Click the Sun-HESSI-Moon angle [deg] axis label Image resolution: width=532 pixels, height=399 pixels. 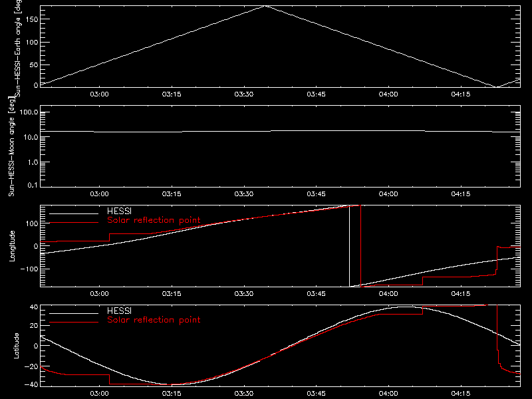click(11, 147)
